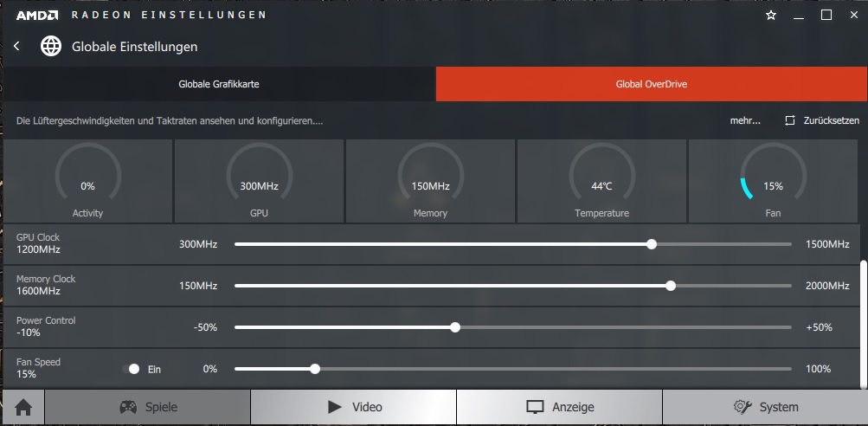868x426 pixels.
Task: Click the System label in bottom bar
Action: point(779,407)
